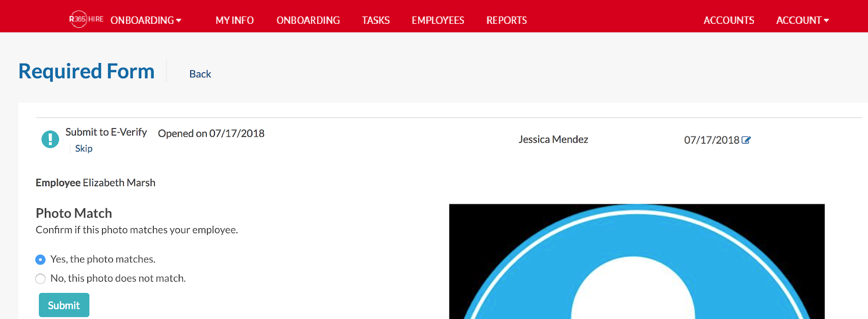Click the Back link

click(x=200, y=74)
